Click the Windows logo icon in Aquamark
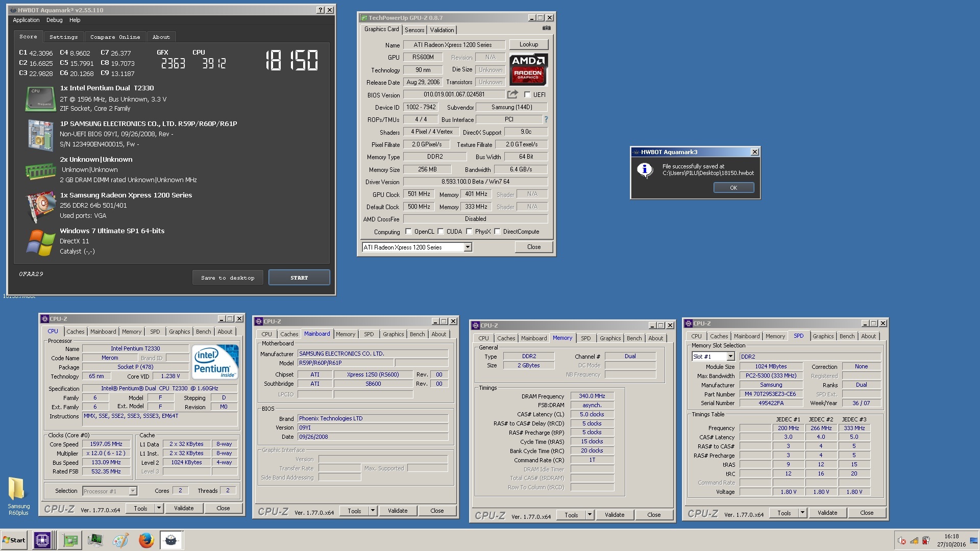The image size is (980, 551). click(x=41, y=242)
